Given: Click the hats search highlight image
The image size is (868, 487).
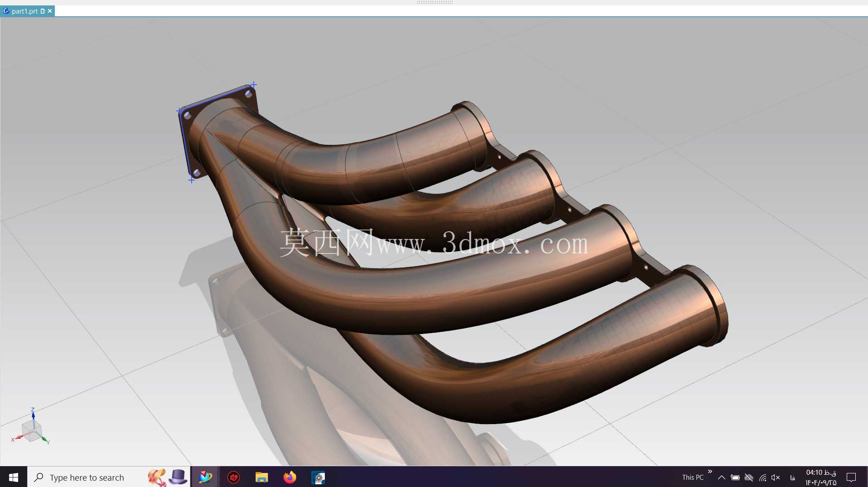Looking at the screenshot, I should coord(167,477).
